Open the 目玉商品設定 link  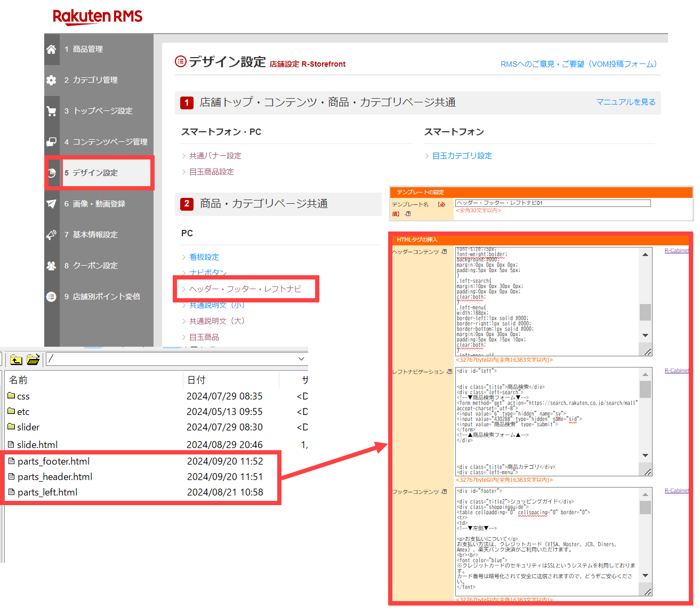(x=212, y=172)
